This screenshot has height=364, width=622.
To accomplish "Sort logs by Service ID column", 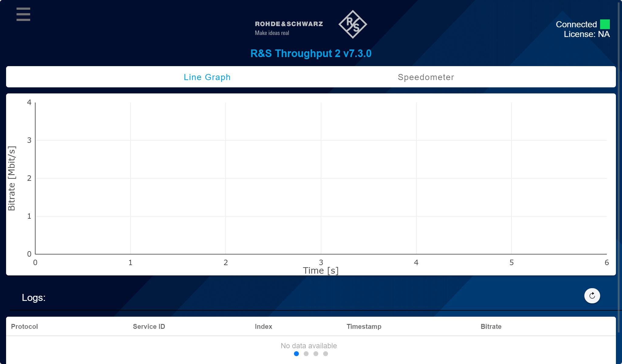I will (x=149, y=327).
